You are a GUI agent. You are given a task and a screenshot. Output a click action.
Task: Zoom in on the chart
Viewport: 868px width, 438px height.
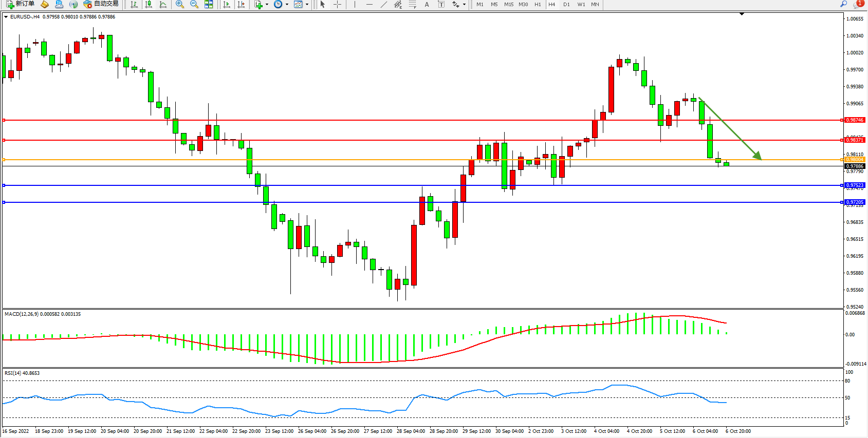179,5
